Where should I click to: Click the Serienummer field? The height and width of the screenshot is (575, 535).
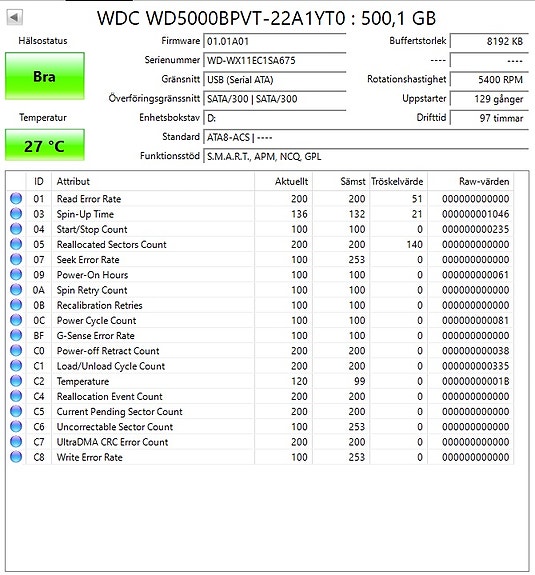click(275, 60)
